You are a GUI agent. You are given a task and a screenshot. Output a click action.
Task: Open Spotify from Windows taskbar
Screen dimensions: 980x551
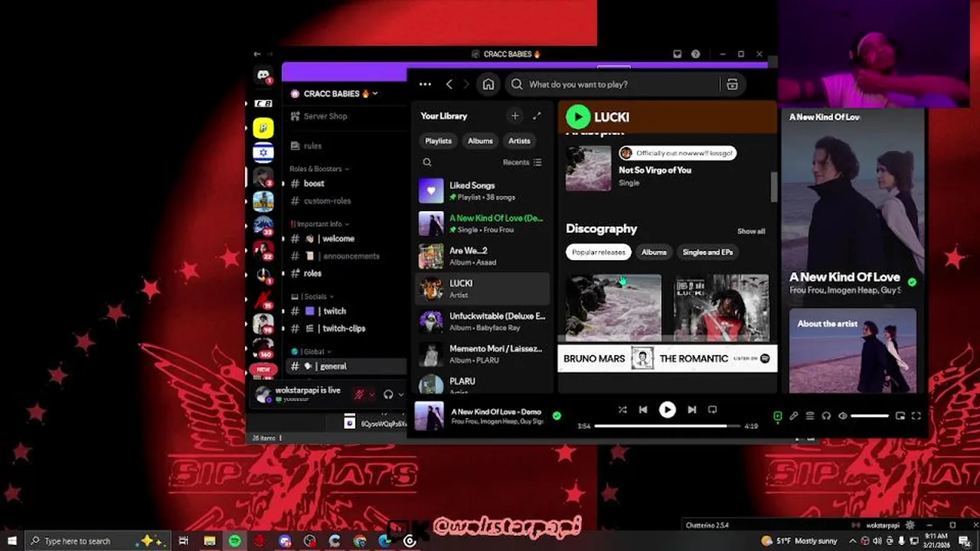click(x=234, y=541)
